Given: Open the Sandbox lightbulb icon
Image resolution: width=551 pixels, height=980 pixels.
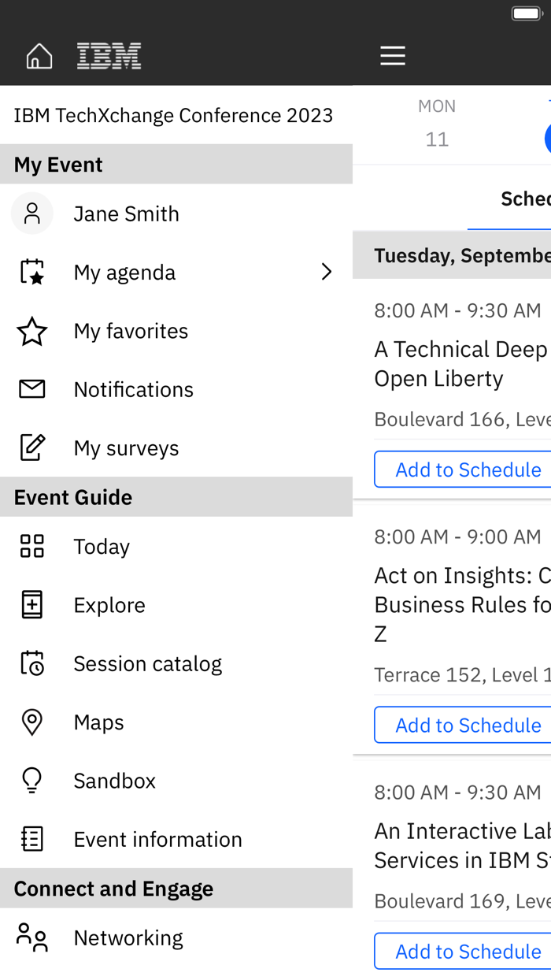Looking at the screenshot, I should pyautogui.click(x=31, y=780).
